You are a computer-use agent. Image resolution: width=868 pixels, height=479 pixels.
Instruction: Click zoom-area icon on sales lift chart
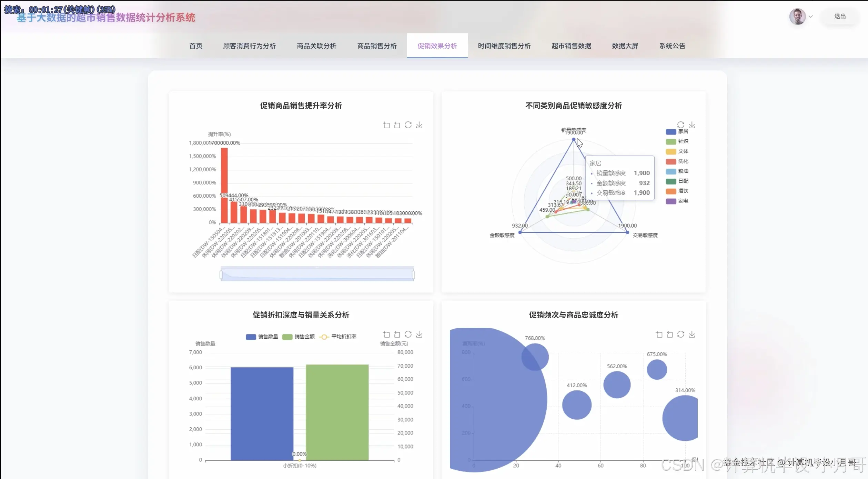point(386,125)
